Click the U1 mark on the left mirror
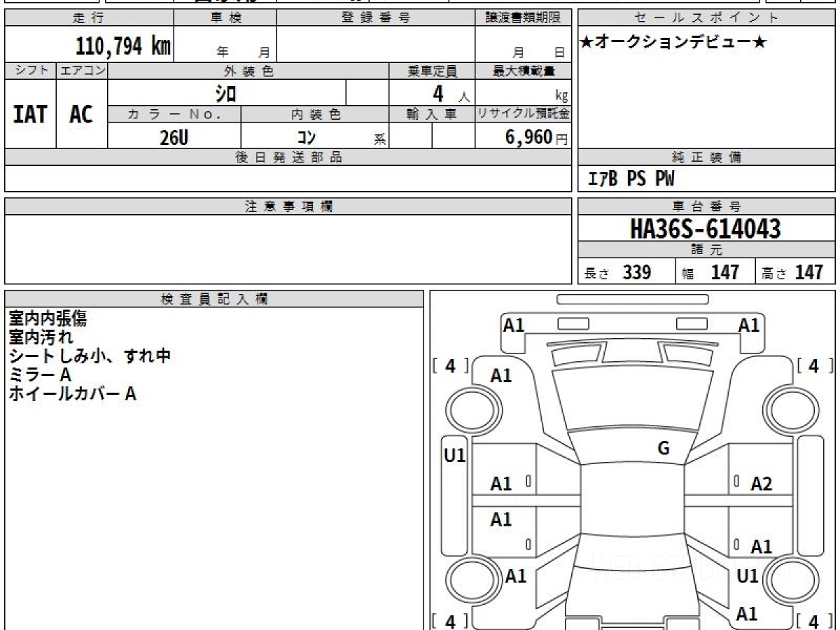 [455, 456]
